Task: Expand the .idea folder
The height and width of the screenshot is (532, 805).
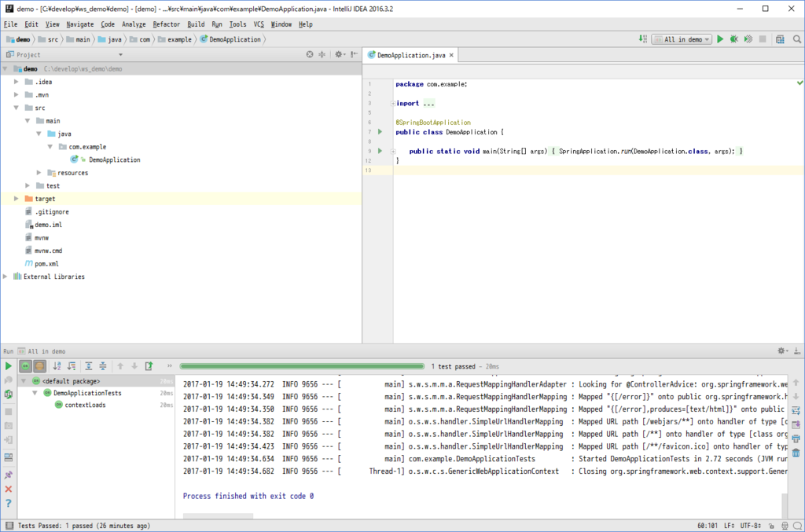Action: coord(17,82)
